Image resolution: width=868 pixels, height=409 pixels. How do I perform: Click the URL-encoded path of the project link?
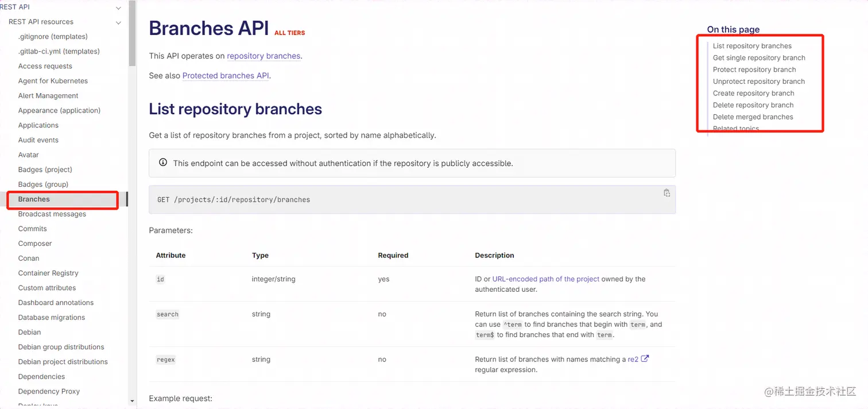pyautogui.click(x=545, y=279)
